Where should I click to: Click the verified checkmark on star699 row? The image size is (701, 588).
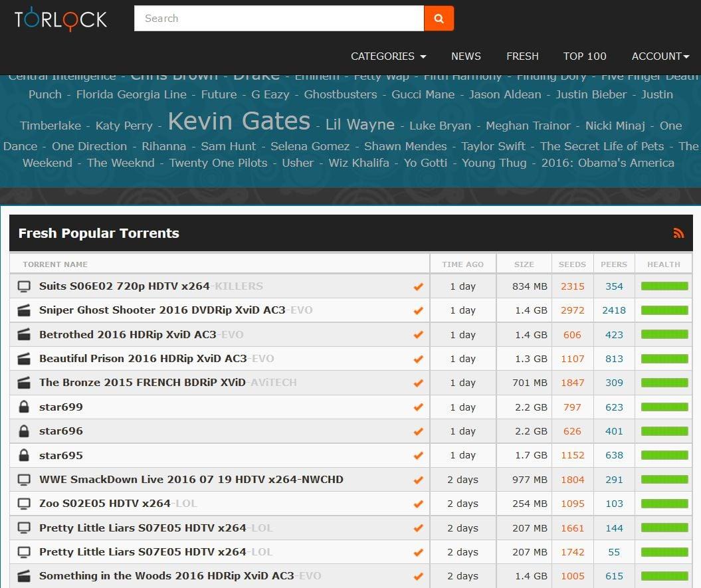coord(418,407)
